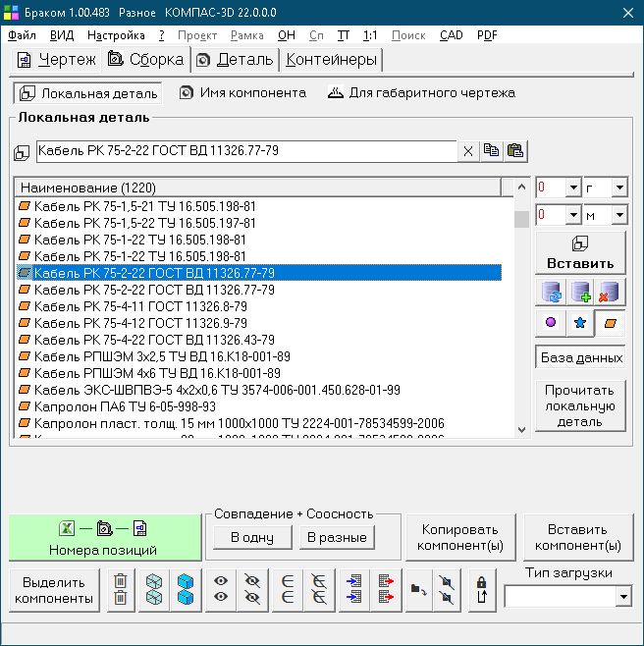Click the Номера позиций green button
Image resolution: width=644 pixels, height=646 pixels.
tap(105, 538)
